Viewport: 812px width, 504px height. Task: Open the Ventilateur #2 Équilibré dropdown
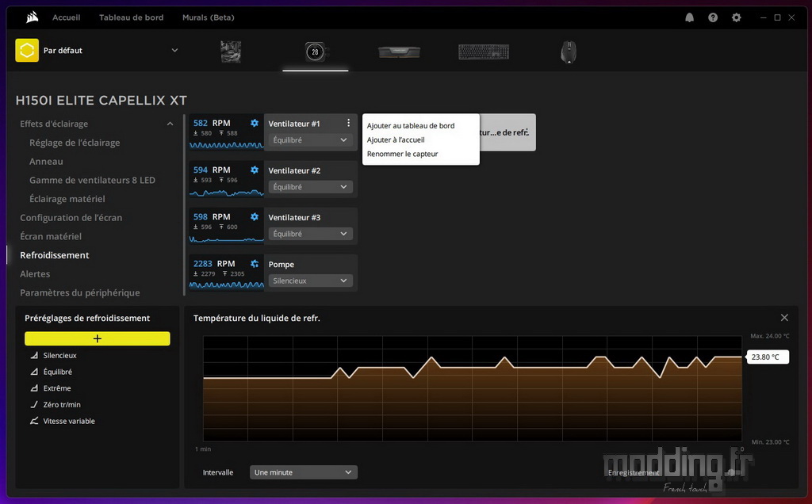(310, 187)
